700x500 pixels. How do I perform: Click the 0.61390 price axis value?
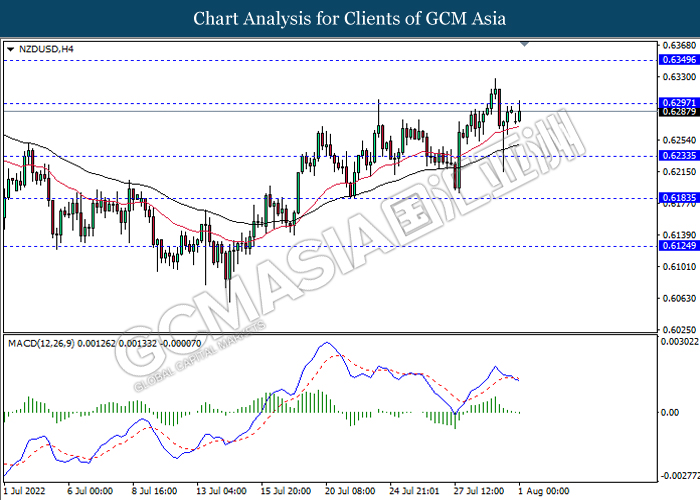click(679, 235)
